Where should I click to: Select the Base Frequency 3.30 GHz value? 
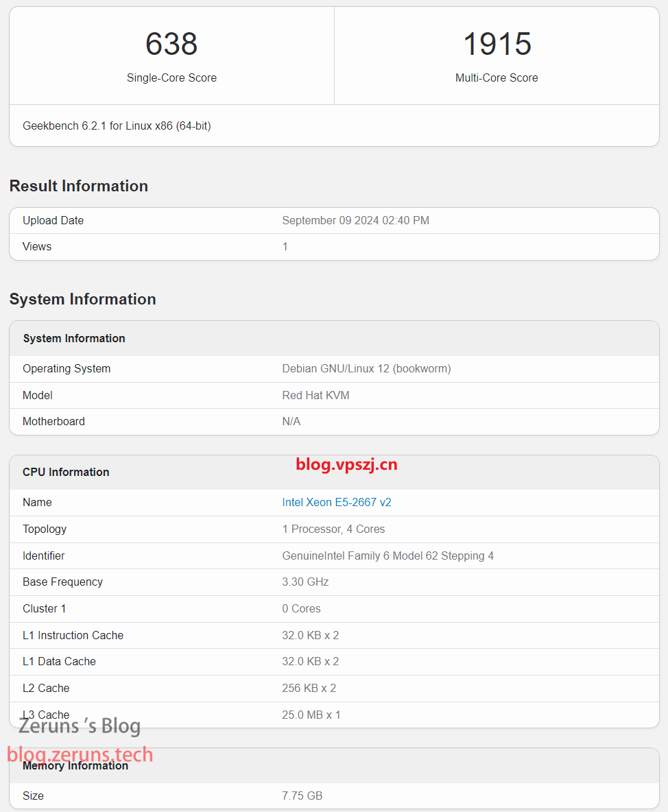point(305,582)
